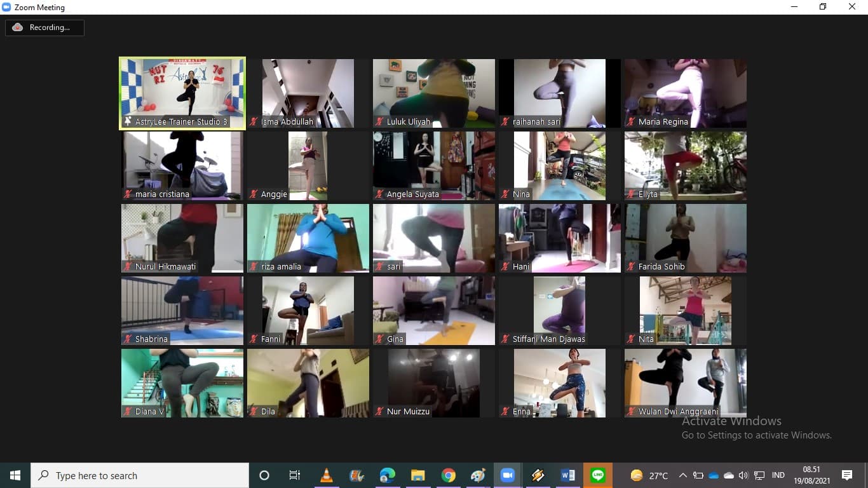Click the Type here to search box

(140, 475)
